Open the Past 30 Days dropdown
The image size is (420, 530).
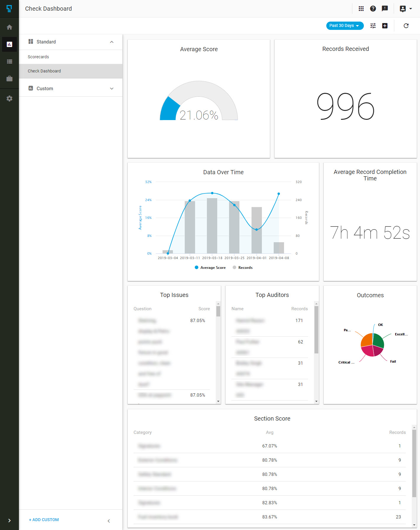click(x=345, y=26)
